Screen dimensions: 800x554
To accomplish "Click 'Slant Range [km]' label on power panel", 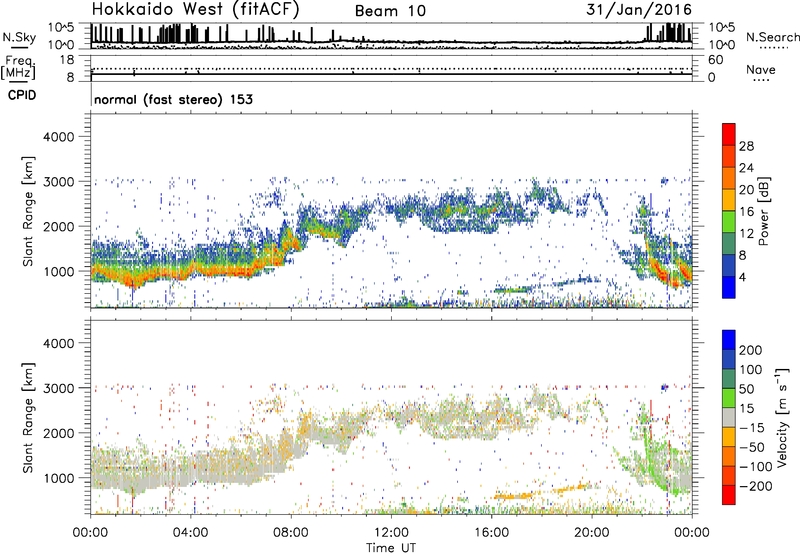I will coord(28,211).
